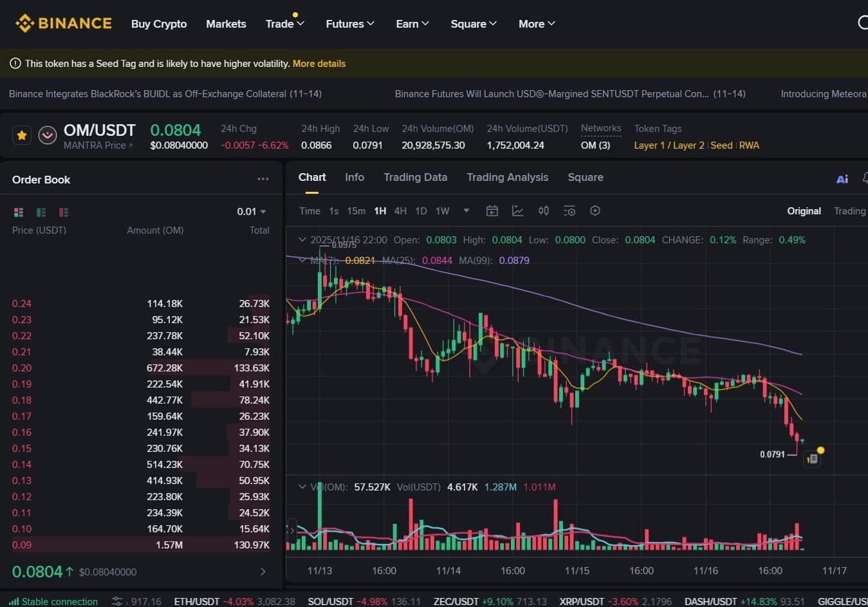Viewport: 868px width, 607px height.
Task: Open the chart display settings icon
Action: (569, 210)
